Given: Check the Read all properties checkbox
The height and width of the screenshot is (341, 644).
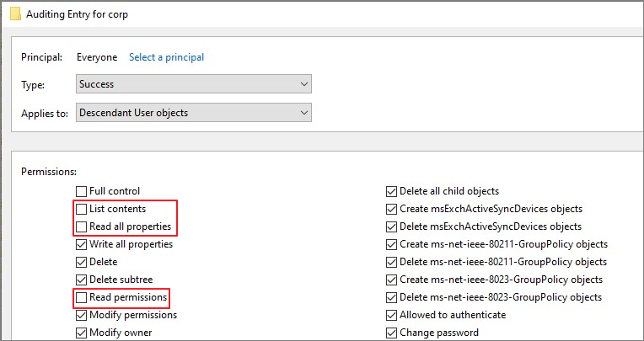Looking at the screenshot, I should pos(81,226).
